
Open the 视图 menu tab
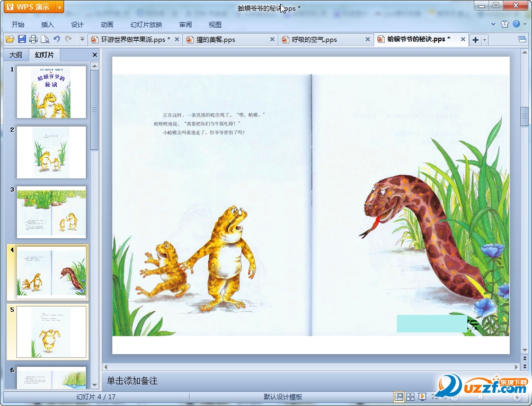[215, 25]
